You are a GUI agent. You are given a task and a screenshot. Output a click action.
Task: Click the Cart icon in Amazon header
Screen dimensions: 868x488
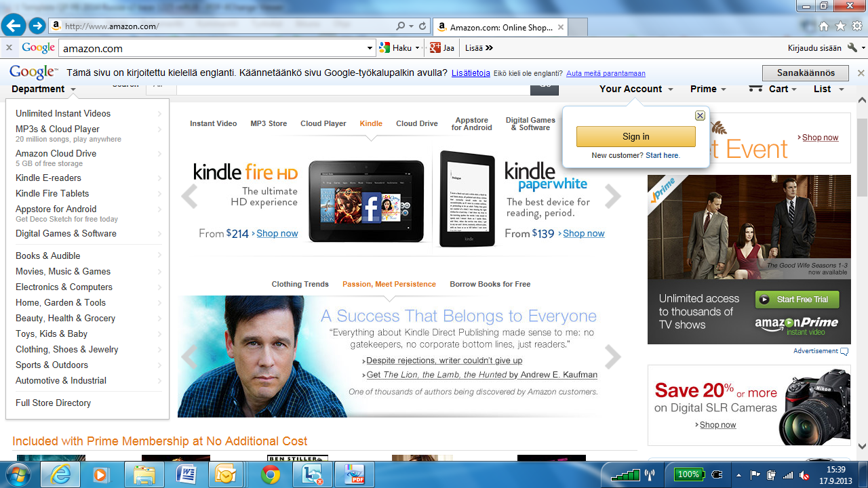point(755,89)
